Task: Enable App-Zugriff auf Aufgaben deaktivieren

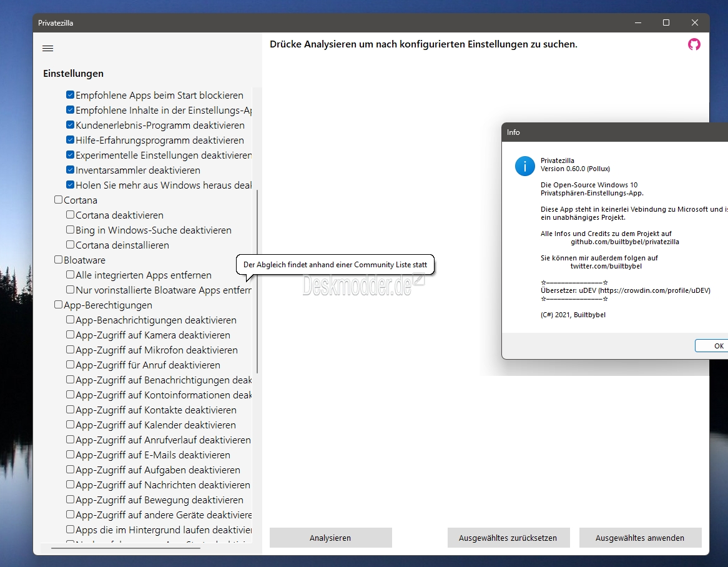Action: [x=70, y=470]
